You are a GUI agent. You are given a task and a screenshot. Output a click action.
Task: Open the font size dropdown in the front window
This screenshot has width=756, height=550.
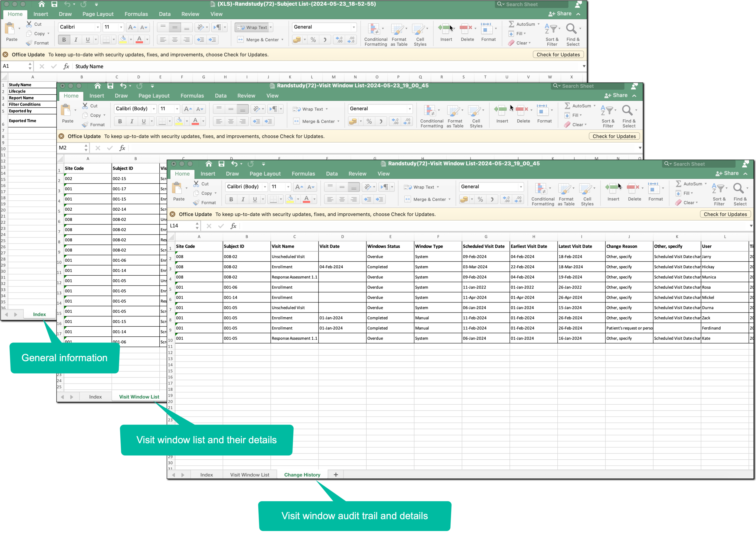pos(288,187)
